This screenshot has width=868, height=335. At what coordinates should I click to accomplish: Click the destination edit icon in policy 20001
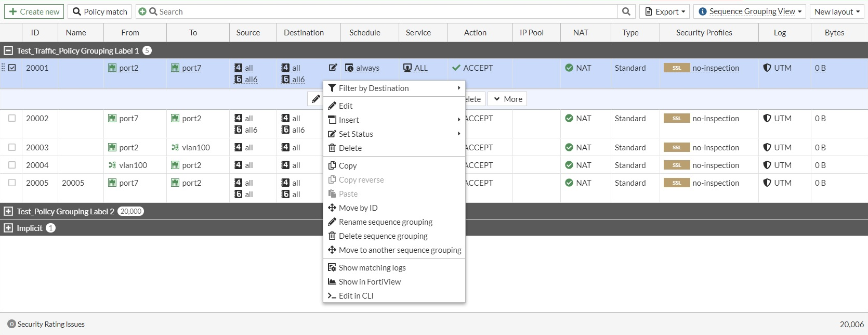click(333, 68)
